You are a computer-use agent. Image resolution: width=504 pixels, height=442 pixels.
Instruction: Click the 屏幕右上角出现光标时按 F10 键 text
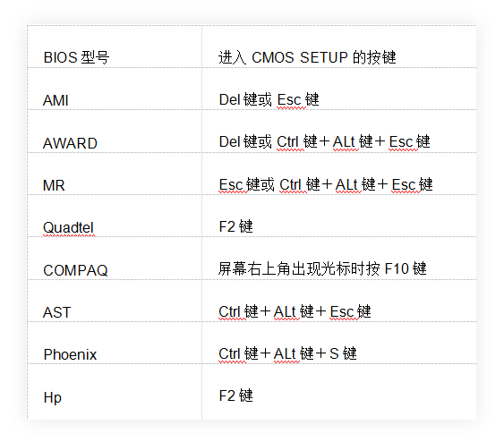point(322,268)
